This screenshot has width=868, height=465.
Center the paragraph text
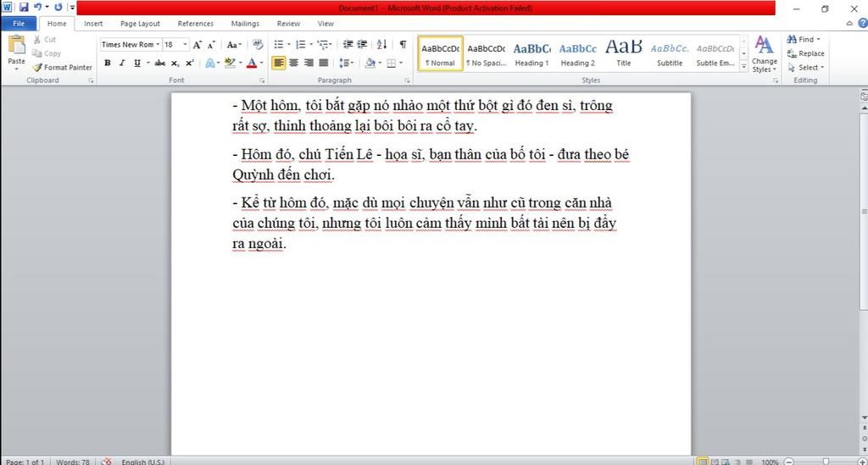pos(294,63)
